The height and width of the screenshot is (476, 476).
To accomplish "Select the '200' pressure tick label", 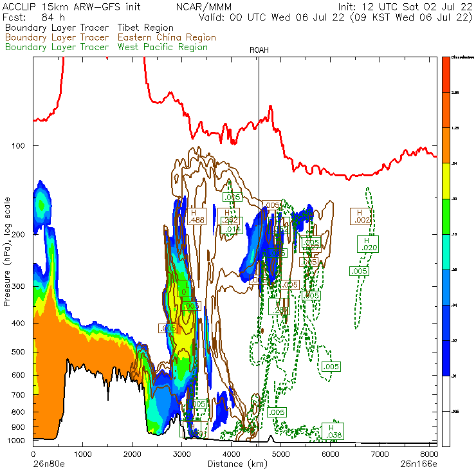I will click(18, 234).
